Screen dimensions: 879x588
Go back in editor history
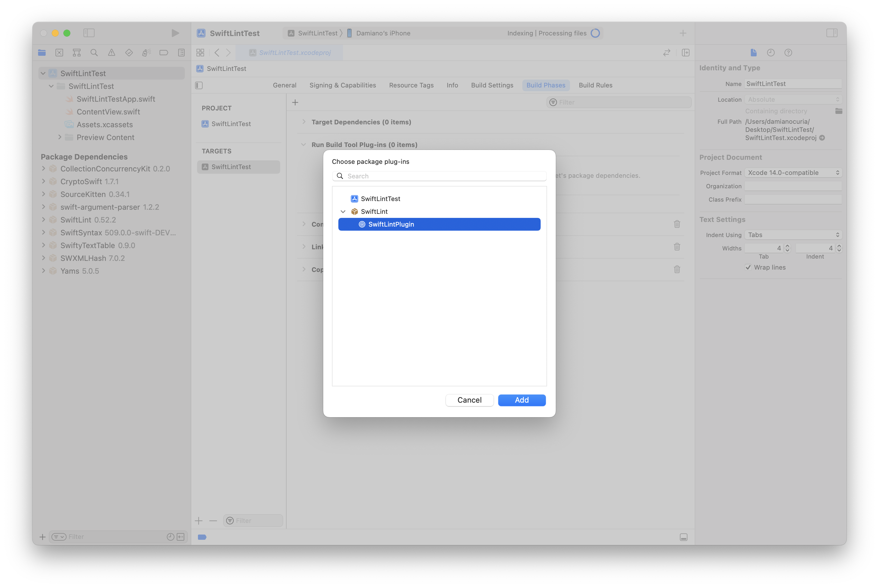click(217, 53)
